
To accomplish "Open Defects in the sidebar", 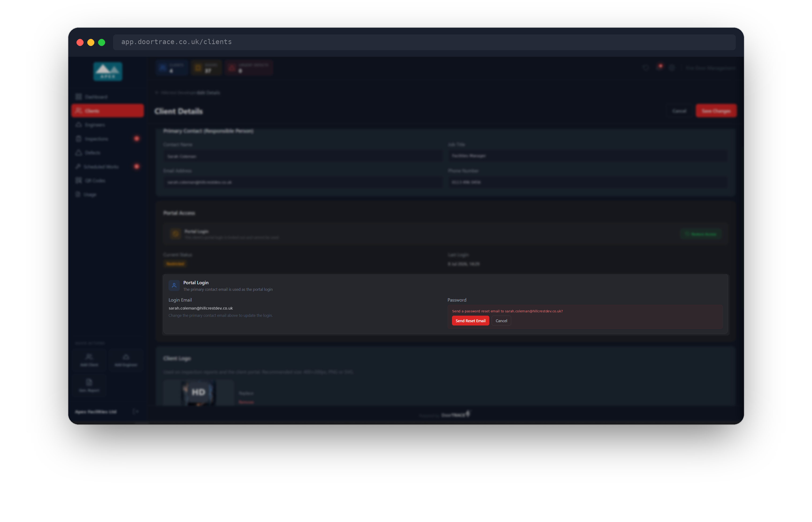I will 107,152.
